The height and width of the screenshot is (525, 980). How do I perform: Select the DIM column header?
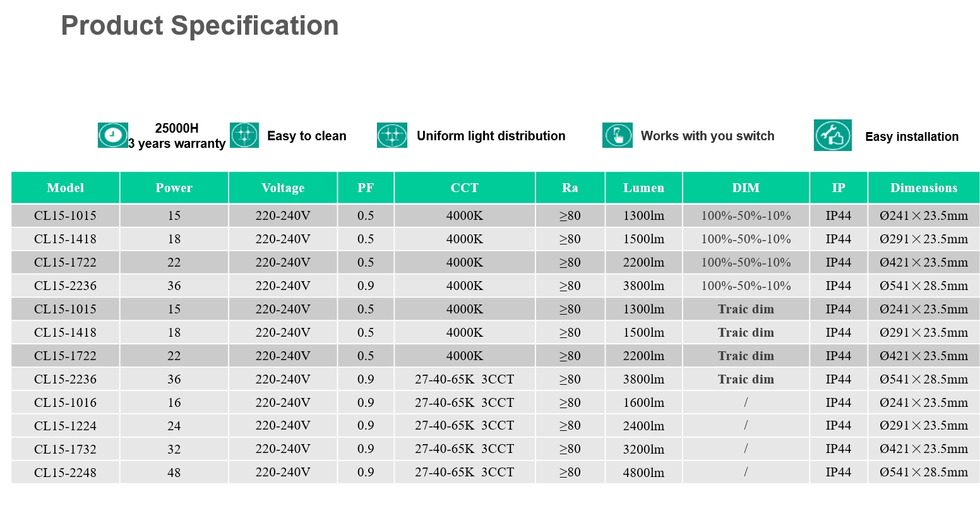pos(746,188)
